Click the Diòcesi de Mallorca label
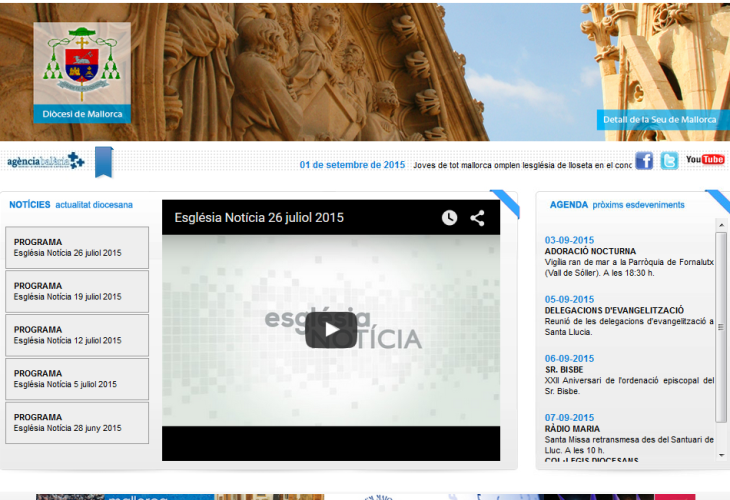The image size is (730, 500). point(82,114)
